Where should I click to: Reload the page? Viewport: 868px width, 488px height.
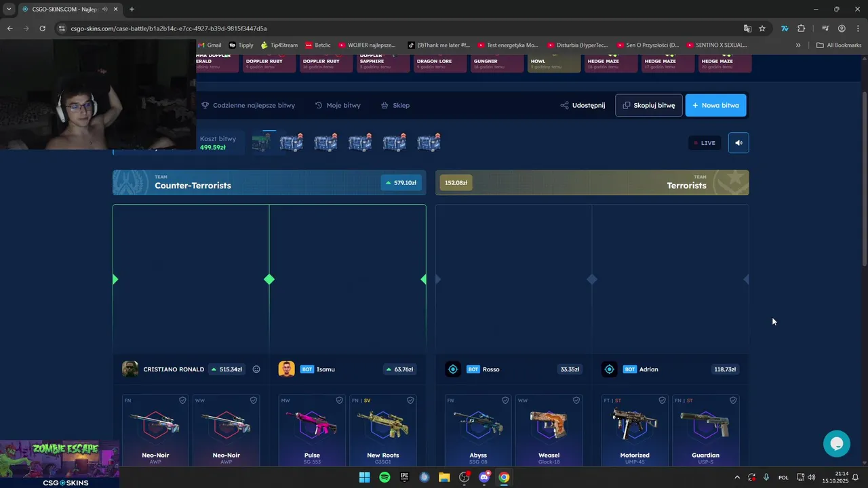(42, 28)
